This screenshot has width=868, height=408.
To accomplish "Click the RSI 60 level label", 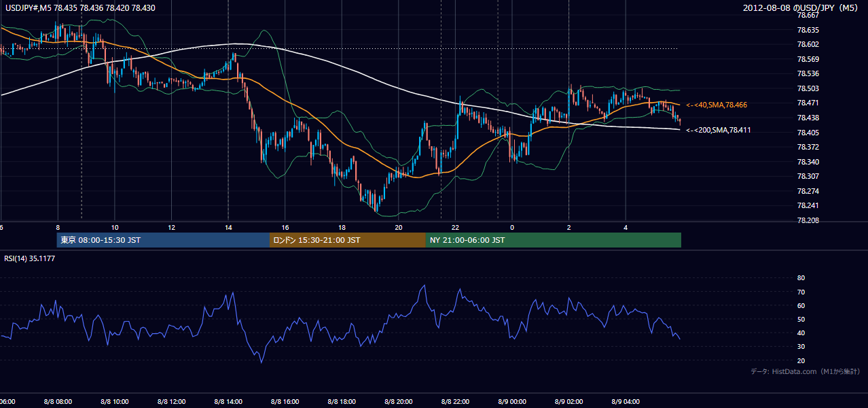I will (801, 305).
